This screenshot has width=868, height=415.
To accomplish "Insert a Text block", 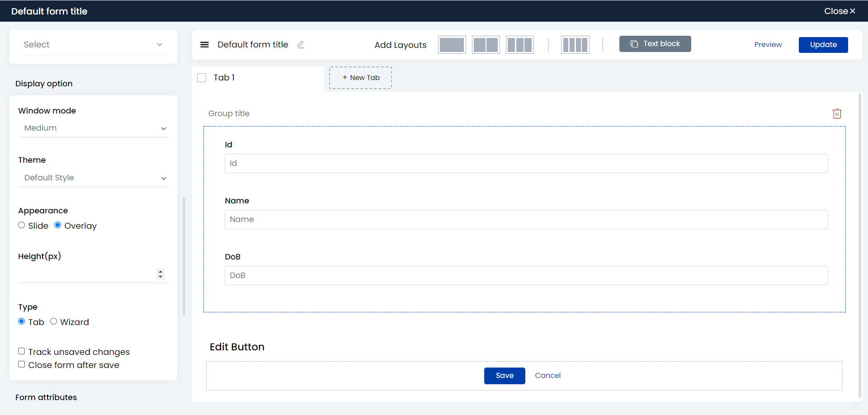I will point(655,44).
